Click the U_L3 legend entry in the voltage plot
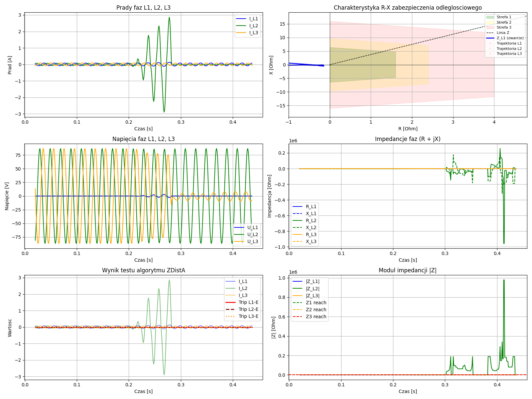Image resolution: width=532 pixels, height=399 pixels. click(252, 241)
